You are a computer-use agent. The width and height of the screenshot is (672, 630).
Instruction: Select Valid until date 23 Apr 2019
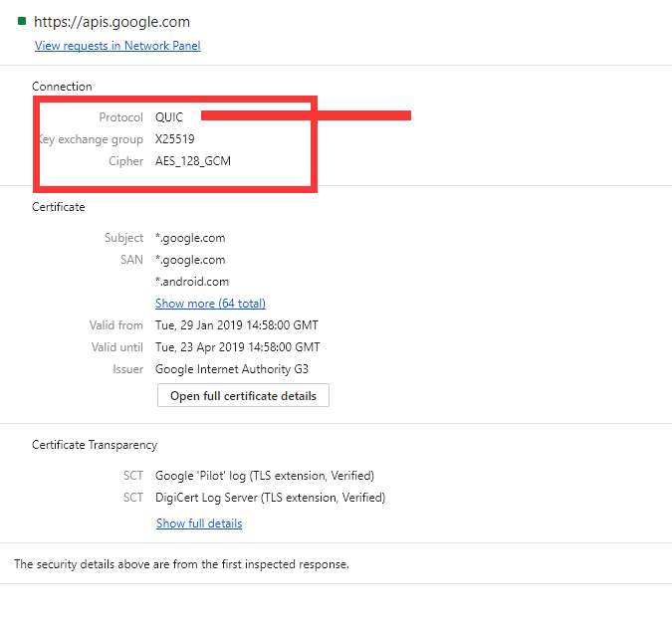237,347
